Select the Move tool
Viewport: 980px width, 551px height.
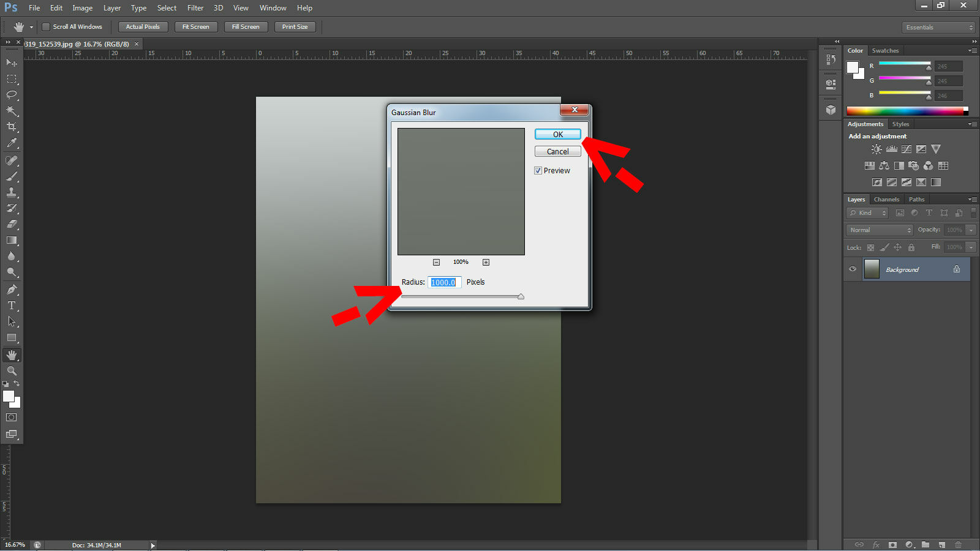tap(12, 62)
